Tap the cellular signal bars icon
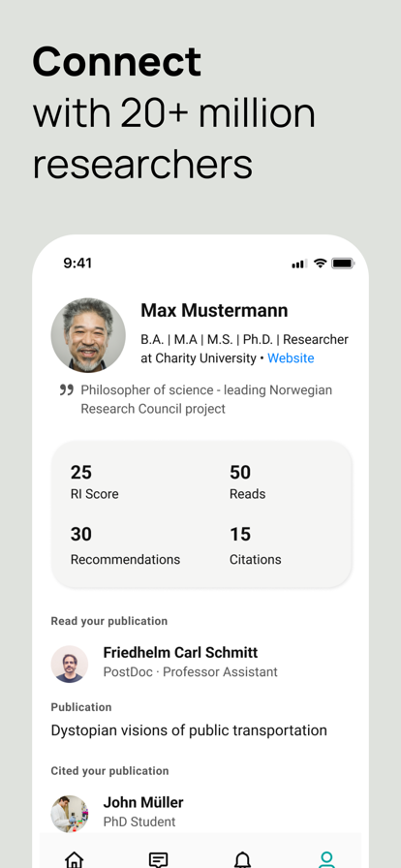 [x=299, y=264]
